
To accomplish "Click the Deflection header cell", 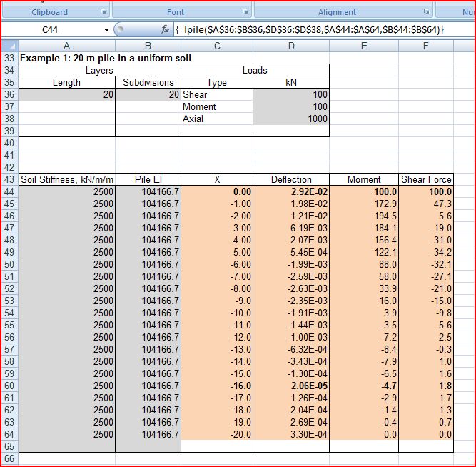I will click(x=290, y=179).
